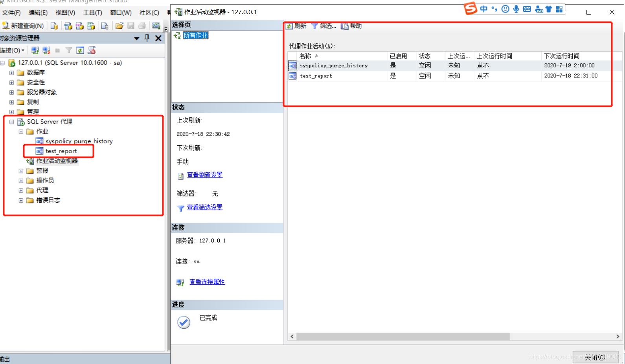The width and height of the screenshot is (625, 364).
Task: Open the 编辑(E) menu
Action: [38, 13]
